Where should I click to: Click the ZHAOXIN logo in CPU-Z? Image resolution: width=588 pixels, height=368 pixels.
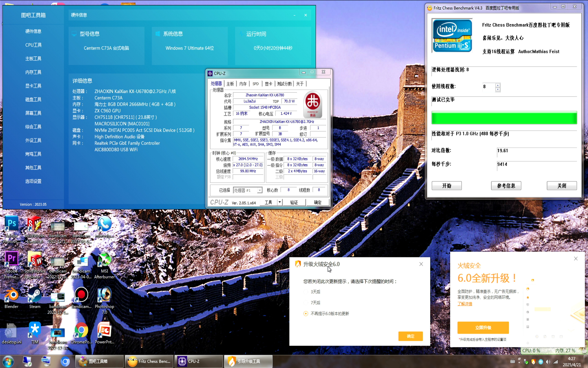313,104
